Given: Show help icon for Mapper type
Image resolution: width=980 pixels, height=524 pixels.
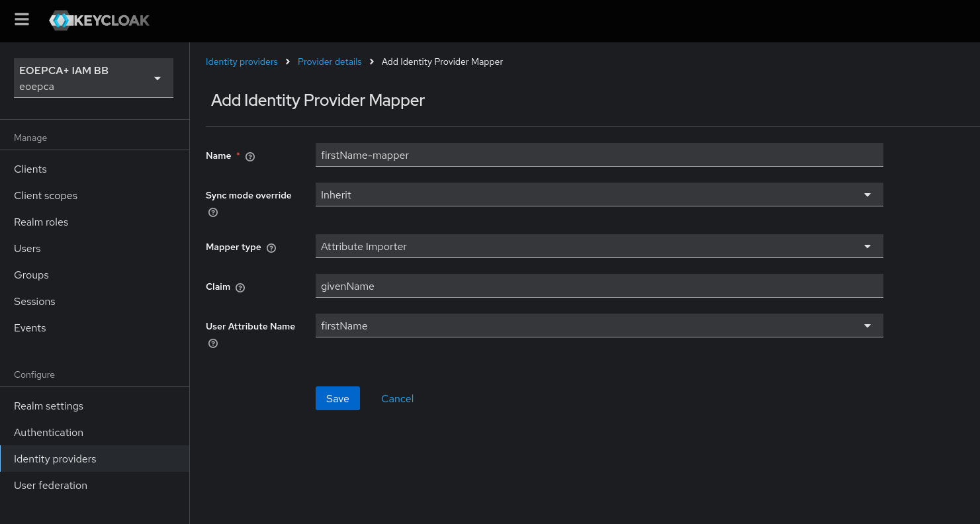Looking at the screenshot, I should [x=271, y=248].
